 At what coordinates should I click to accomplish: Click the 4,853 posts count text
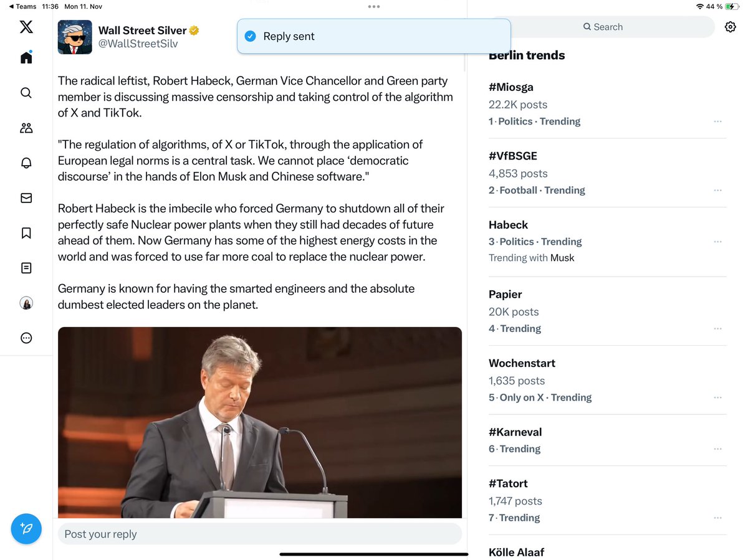518,174
